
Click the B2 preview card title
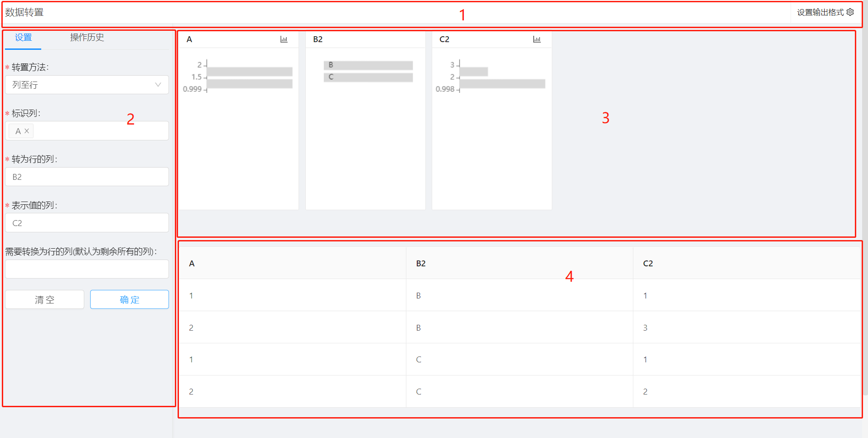pyautogui.click(x=318, y=39)
